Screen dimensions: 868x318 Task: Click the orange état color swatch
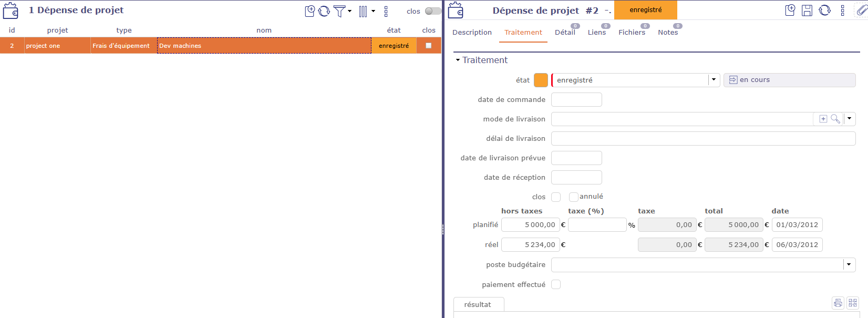tap(541, 80)
